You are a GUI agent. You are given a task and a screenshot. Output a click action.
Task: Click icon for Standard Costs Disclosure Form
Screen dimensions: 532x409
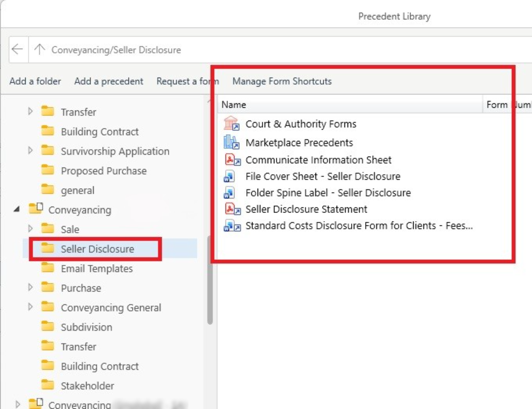pyautogui.click(x=232, y=226)
